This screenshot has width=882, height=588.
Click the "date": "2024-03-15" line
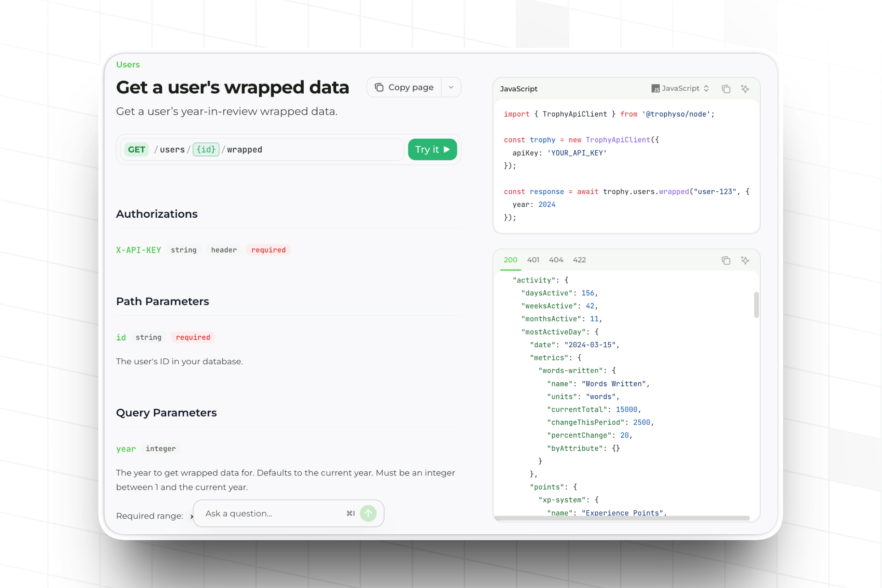tap(574, 345)
